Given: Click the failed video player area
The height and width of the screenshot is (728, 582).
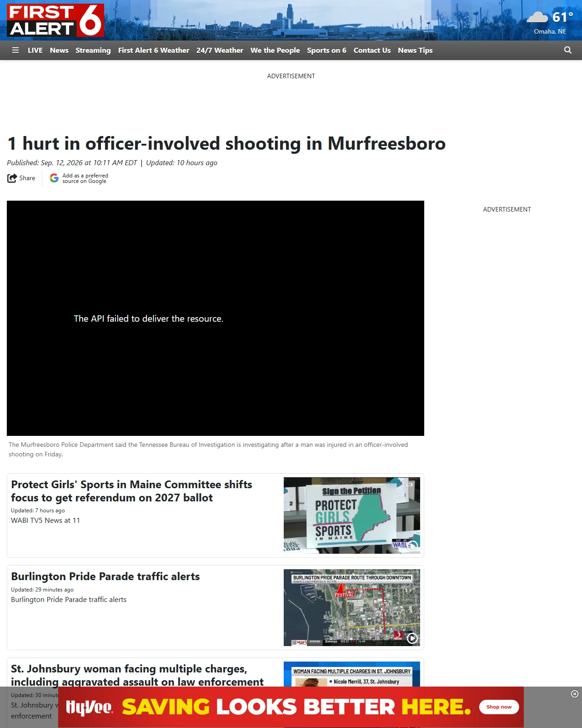Looking at the screenshot, I should (x=216, y=318).
